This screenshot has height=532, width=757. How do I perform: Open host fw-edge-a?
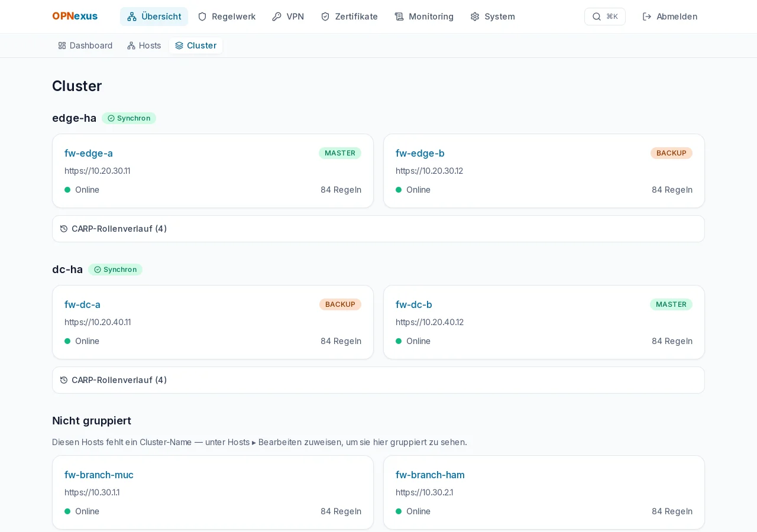point(89,153)
